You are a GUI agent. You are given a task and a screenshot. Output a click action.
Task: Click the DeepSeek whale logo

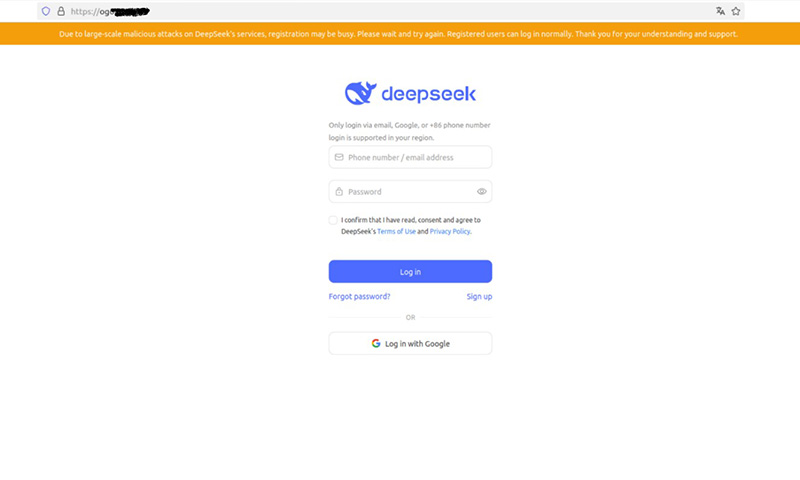(360, 93)
